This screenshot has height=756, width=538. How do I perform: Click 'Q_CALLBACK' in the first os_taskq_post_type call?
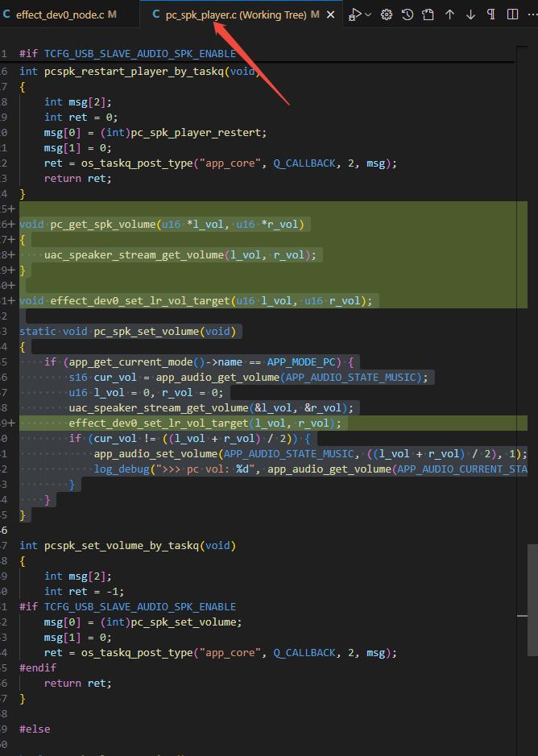tap(304, 163)
